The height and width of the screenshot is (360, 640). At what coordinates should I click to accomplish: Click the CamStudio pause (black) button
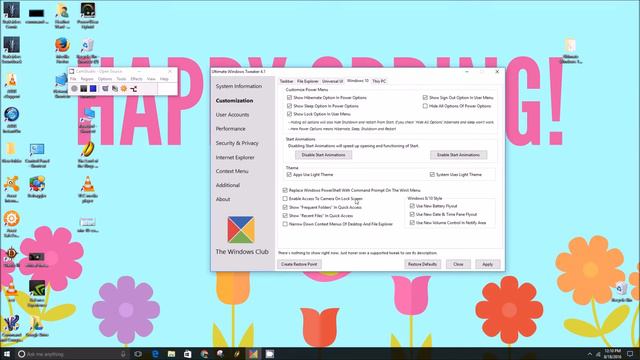[x=84, y=89]
